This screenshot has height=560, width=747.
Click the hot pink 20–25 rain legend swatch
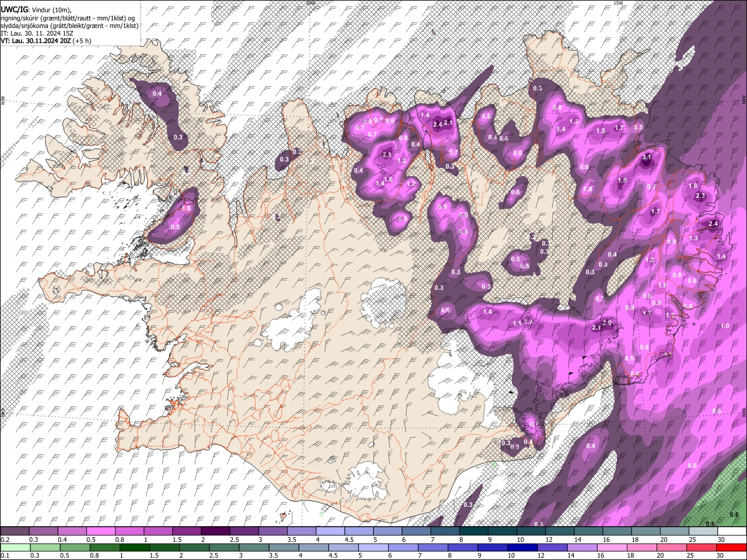[x=671, y=548]
